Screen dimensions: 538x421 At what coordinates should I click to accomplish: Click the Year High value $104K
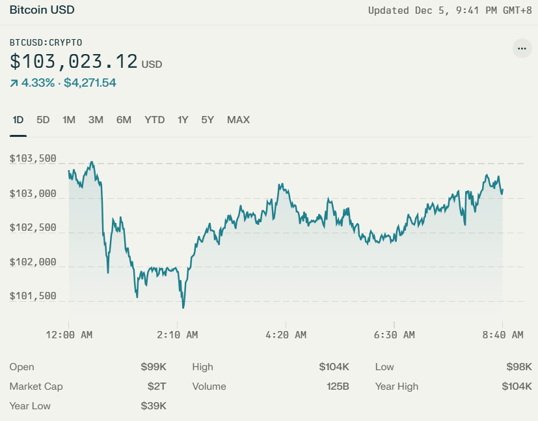(x=517, y=386)
